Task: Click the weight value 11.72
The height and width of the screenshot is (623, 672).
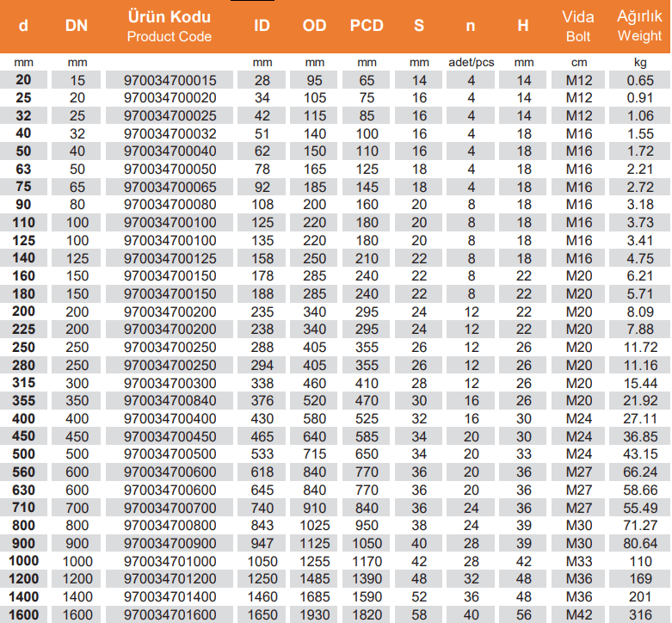Action: [x=640, y=347]
